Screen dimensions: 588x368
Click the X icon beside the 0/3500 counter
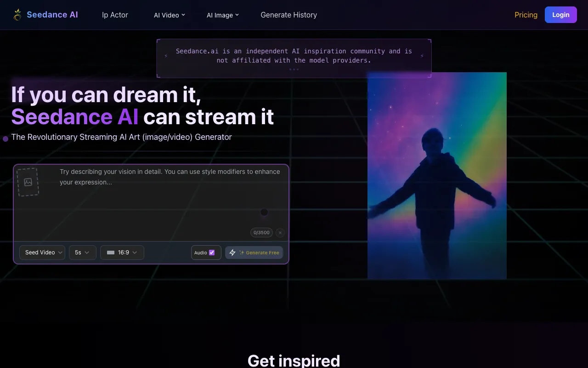[x=280, y=233]
